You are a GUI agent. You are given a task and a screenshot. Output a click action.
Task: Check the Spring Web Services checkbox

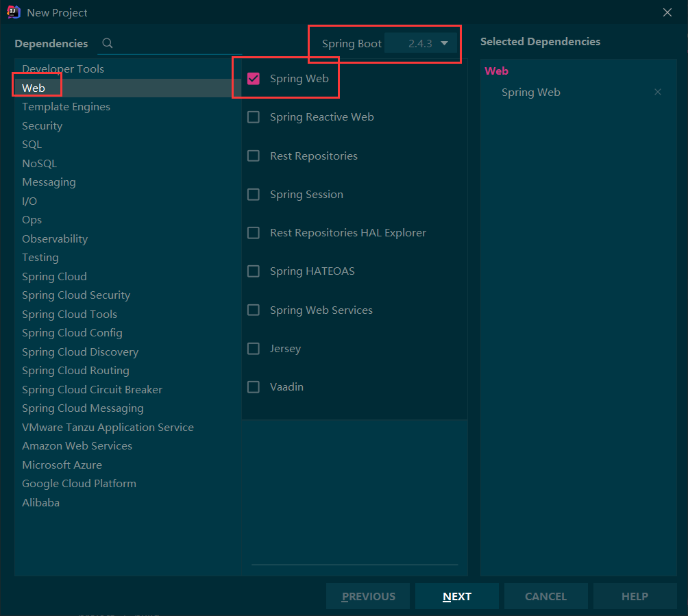(254, 310)
